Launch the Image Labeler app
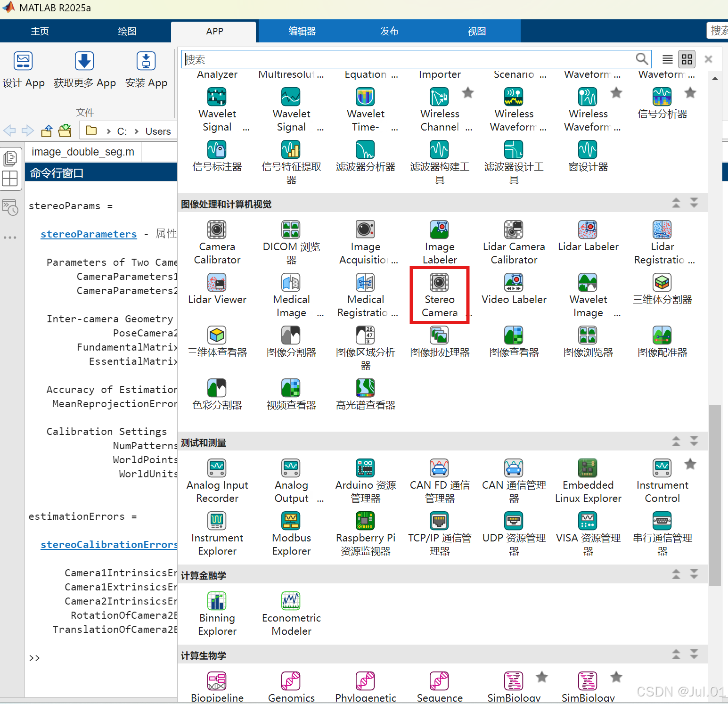This screenshot has height=704, width=728. (x=440, y=242)
